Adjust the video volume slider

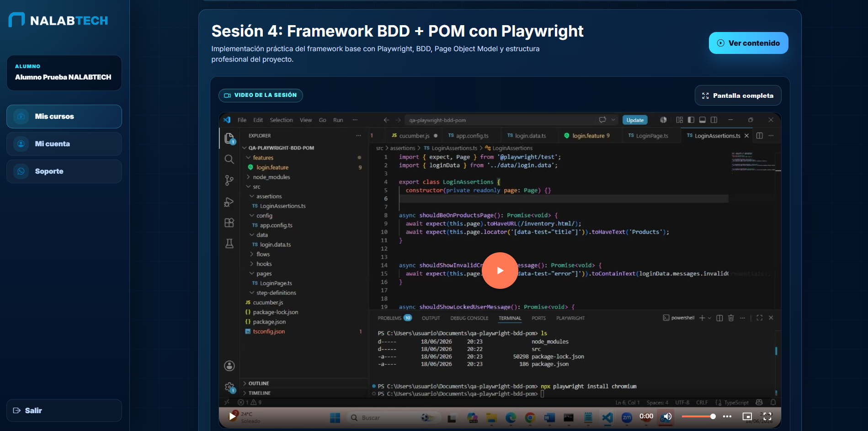[698, 416]
